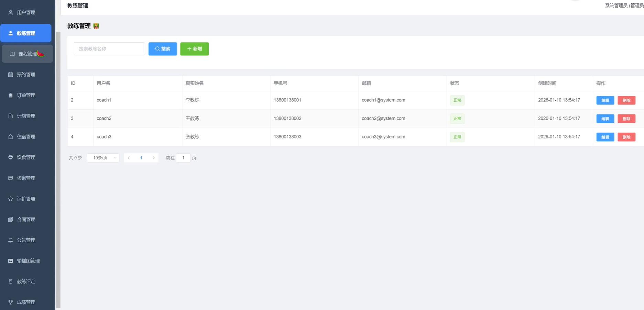
Task: Focus the 搜索教练名称 search field
Action: [109, 49]
